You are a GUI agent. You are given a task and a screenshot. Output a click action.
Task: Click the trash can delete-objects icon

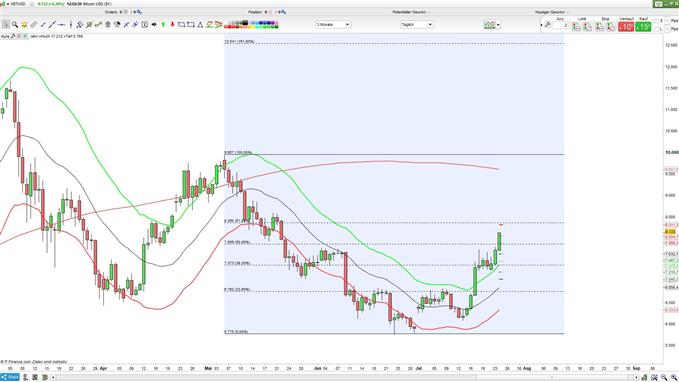pyautogui.click(x=108, y=25)
